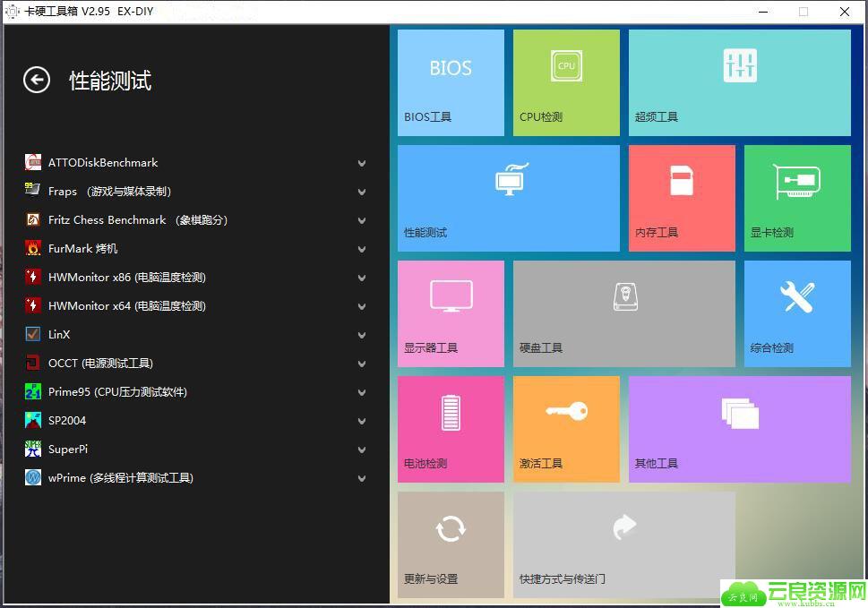Image resolution: width=868 pixels, height=608 pixels.
Task: Select the FurMark 烤机 label
Action: click(x=83, y=248)
